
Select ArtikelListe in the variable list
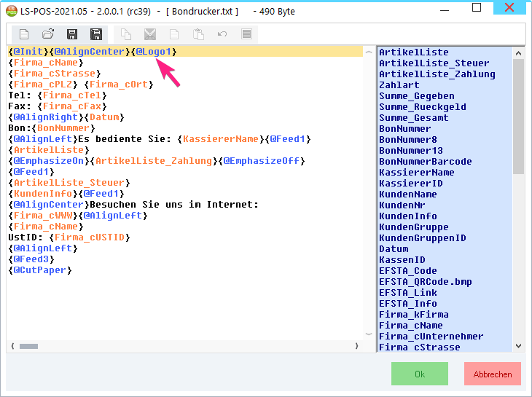[x=414, y=52]
